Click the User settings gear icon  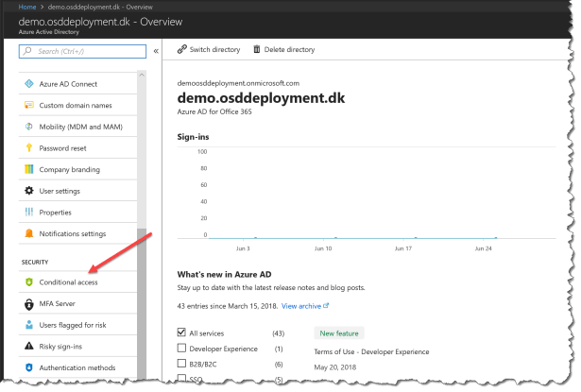pyautogui.click(x=29, y=191)
